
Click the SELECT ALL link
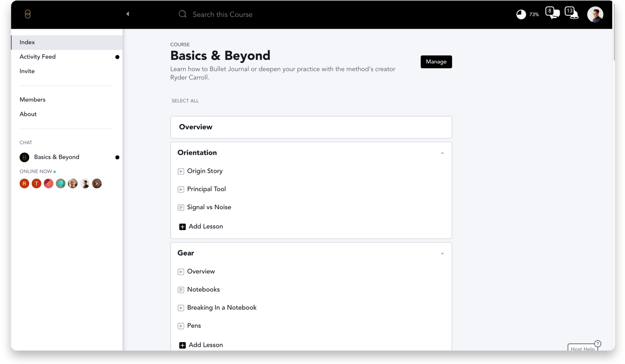coord(185,101)
